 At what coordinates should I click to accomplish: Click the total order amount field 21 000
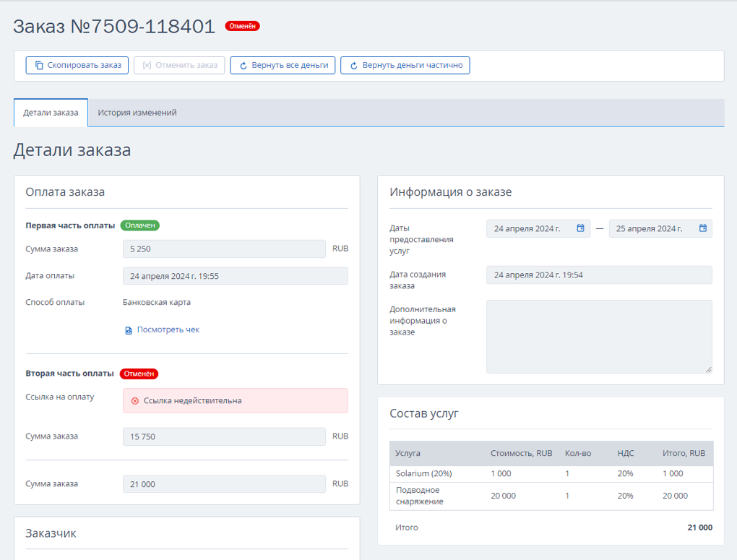(224, 484)
